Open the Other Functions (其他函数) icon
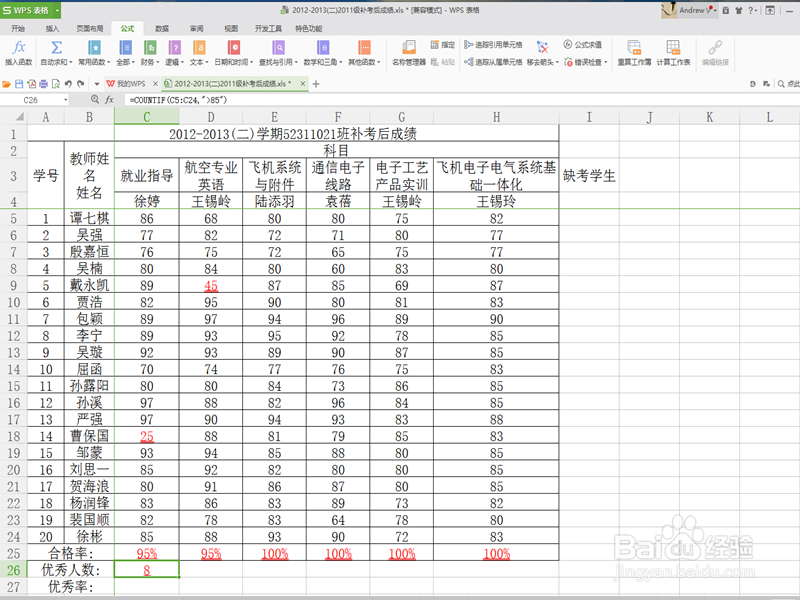 pyautogui.click(x=364, y=47)
